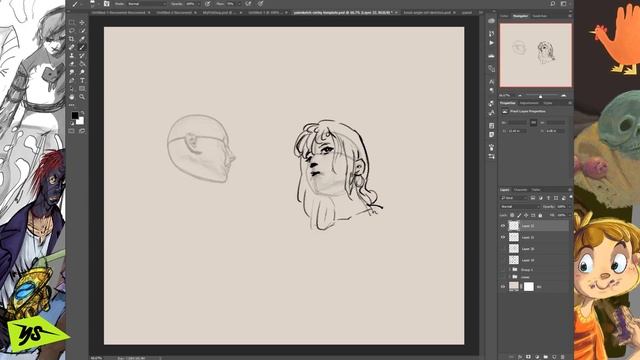Toggle visibility of the bottom background layer
This screenshot has height=360, width=640.
click(x=503, y=287)
